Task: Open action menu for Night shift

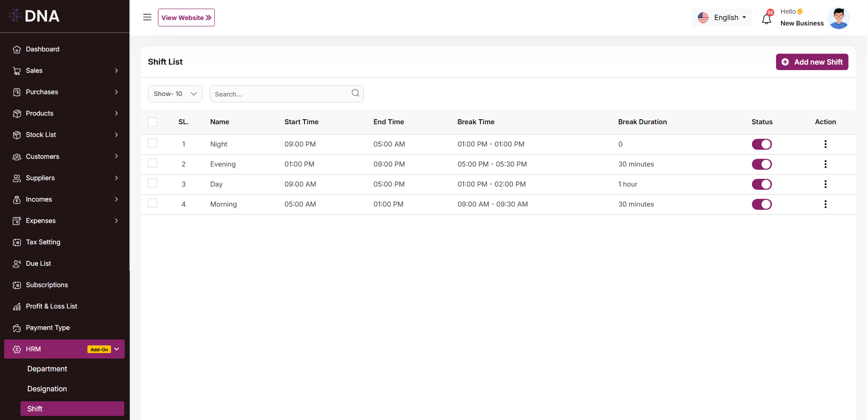Action: (x=825, y=144)
